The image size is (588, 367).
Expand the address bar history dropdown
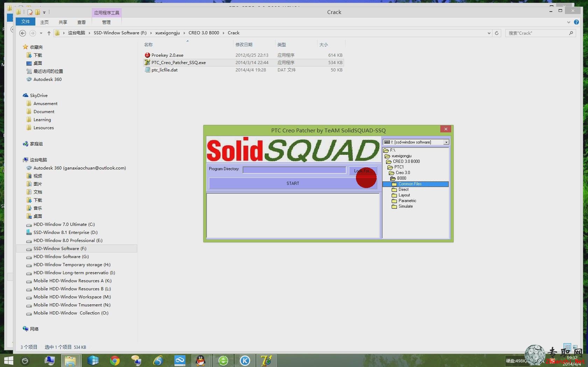click(x=489, y=33)
